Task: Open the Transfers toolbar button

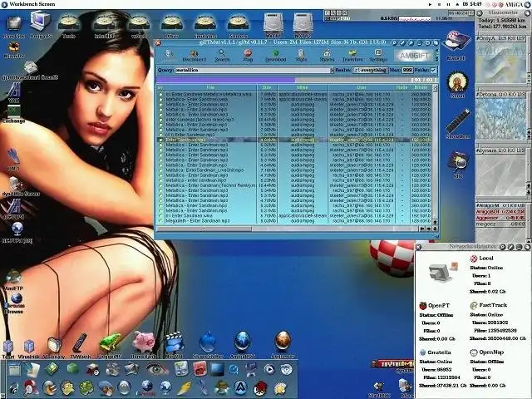Action: 352,55
